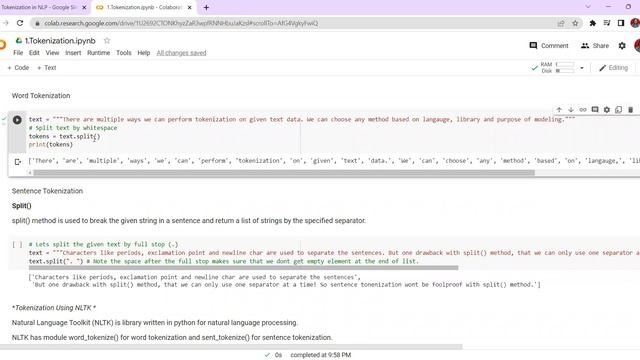The width and height of the screenshot is (640, 360).
Task: Click the print(tokens) code line
Action: pos(51,144)
